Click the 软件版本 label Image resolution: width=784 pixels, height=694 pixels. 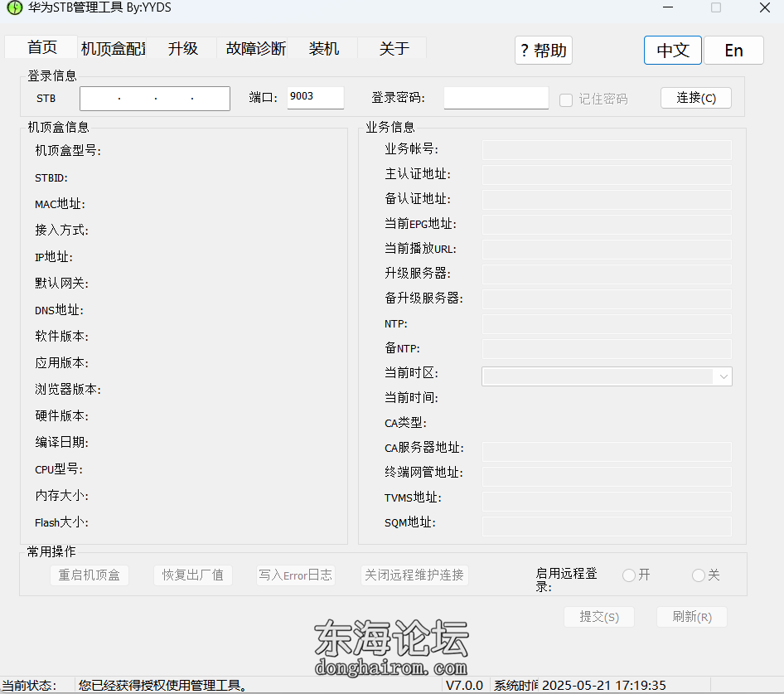61,337
